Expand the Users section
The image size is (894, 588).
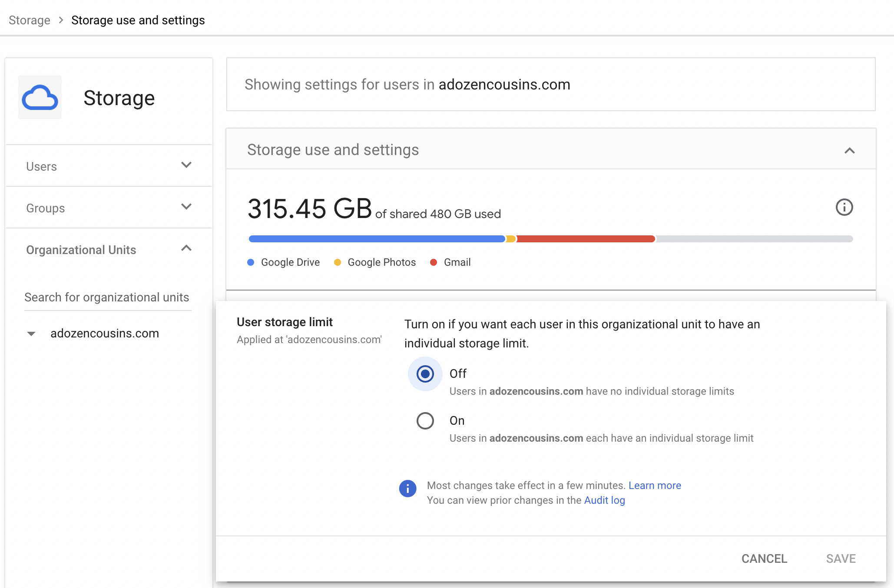[186, 165]
